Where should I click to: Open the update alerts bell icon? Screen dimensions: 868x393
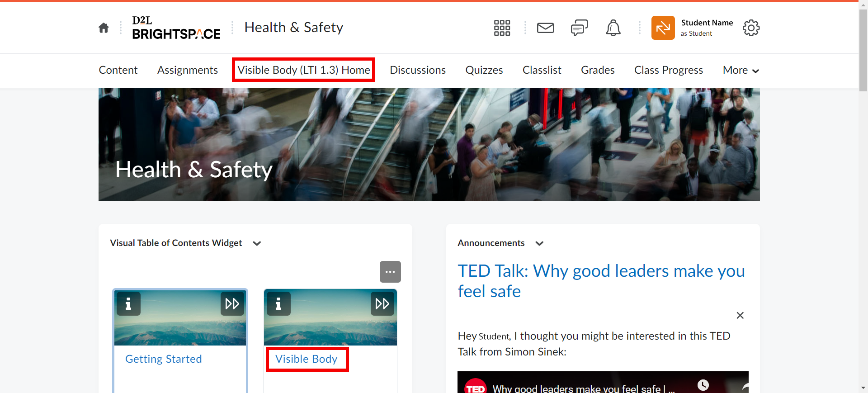click(613, 28)
